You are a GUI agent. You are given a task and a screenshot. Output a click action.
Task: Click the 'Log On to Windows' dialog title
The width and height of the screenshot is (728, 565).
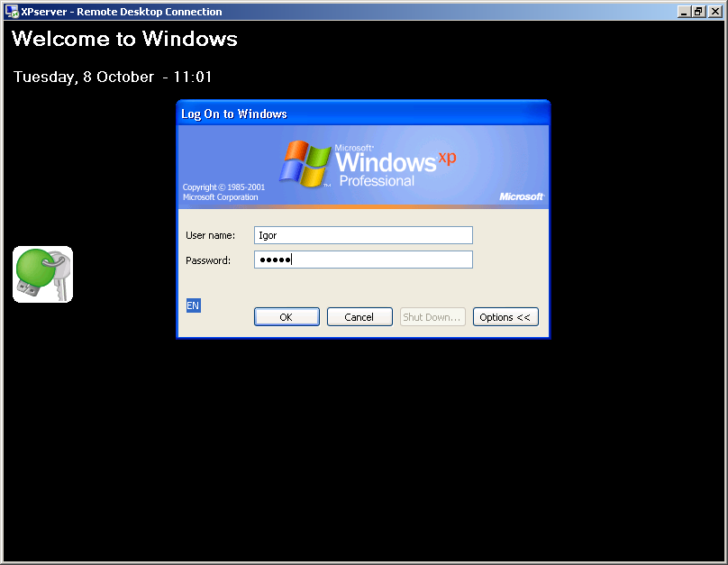234,114
